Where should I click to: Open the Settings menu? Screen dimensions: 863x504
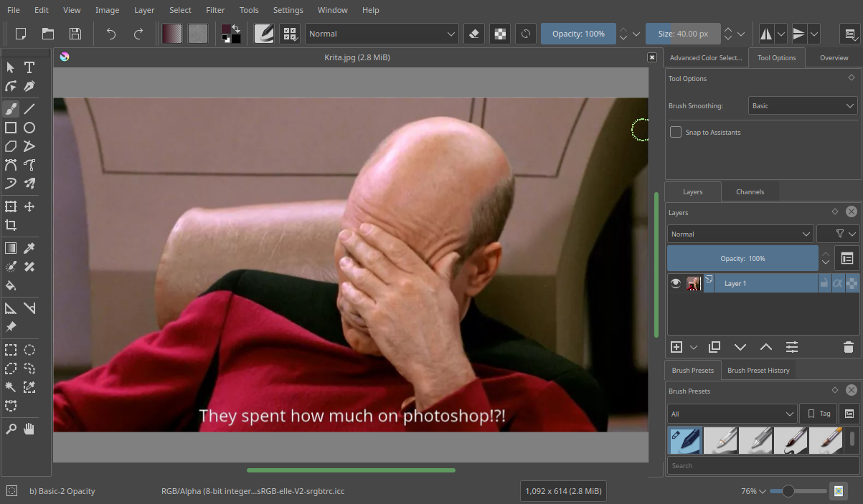tap(288, 10)
